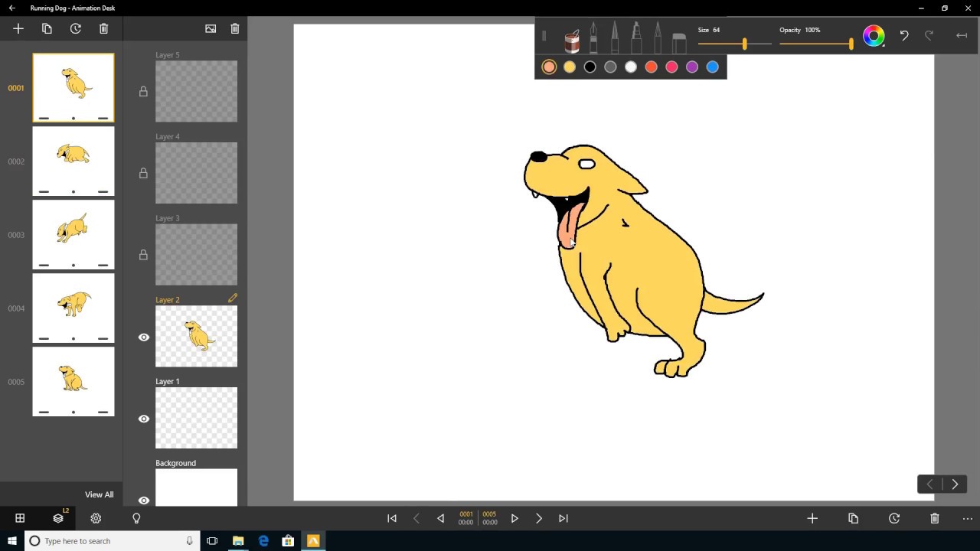Screen dimensions: 980x551
Task: Click the top-left frame refresh icon
Action: (x=75, y=28)
